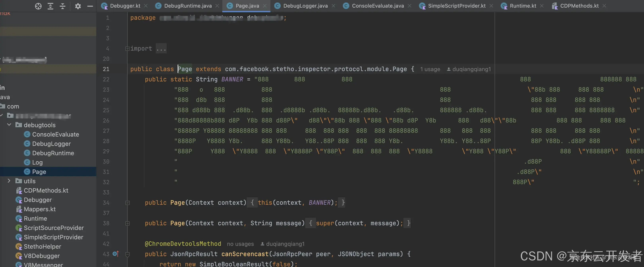Switch to the SimpleScriptProvider.kt tab

pyautogui.click(x=456, y=6)
